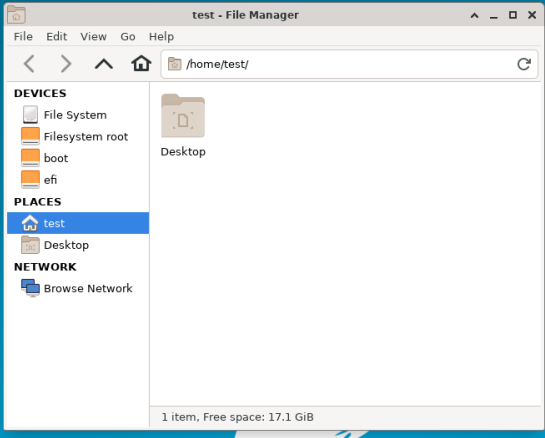
Task: Open File System in the Devices list
Action: [x=78, y=115]
